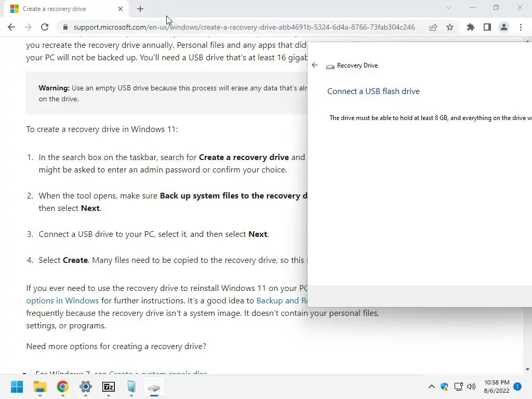Click the address bar URL
Viewport: 532px width, 399px height.
tap(244, 27)
